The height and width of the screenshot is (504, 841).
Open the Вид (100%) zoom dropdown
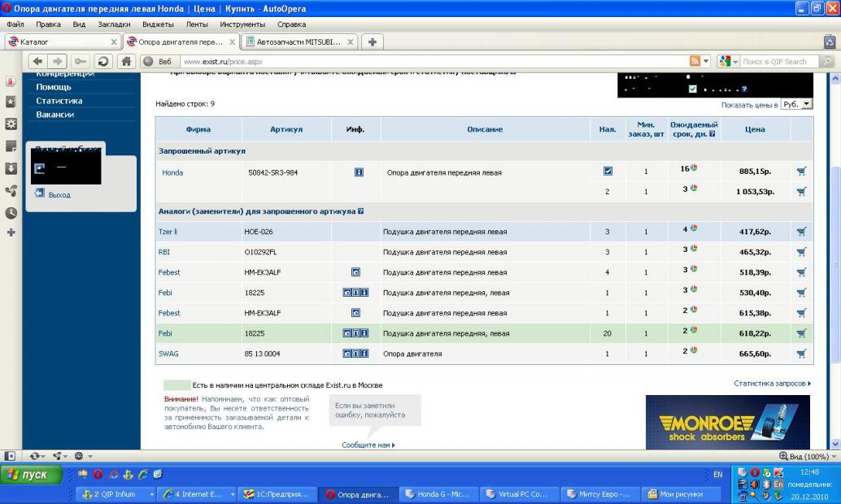tap(808, 456)
